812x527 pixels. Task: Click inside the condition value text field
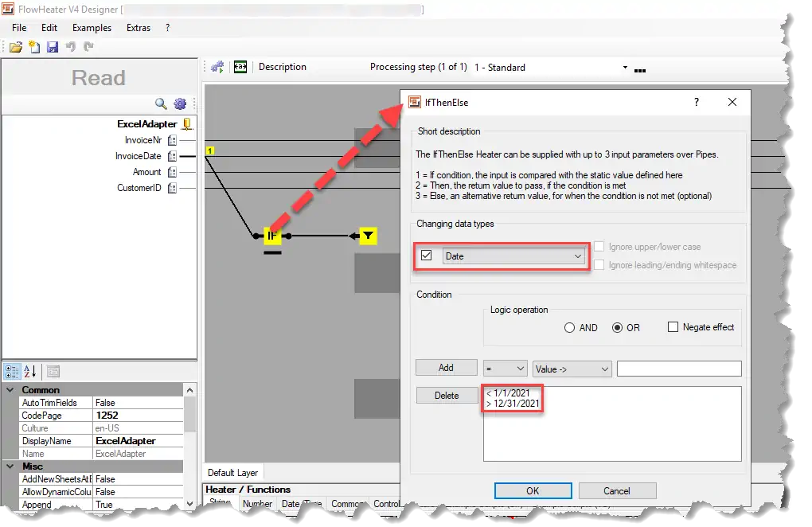pos(678,369)
